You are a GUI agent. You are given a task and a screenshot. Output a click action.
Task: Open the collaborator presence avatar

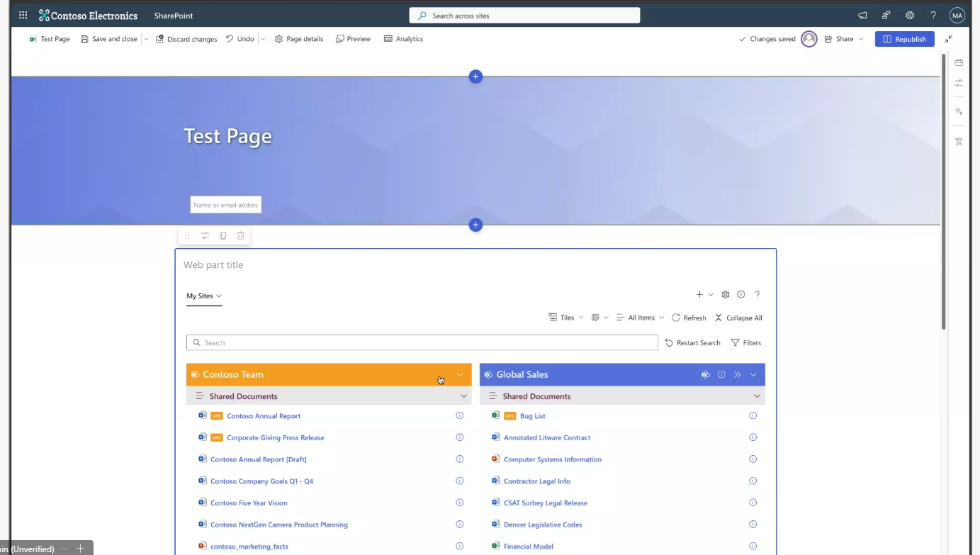809,39
